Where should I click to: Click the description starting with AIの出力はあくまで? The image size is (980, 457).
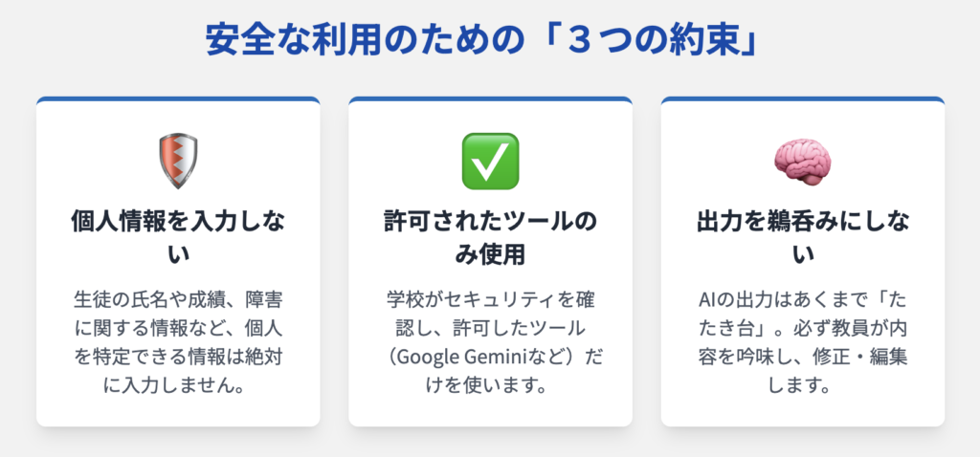pos(803,342)
